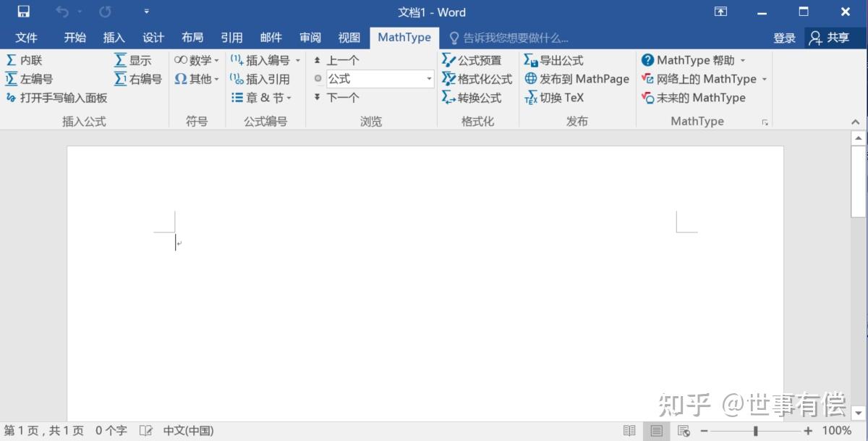Insert right-numbered equation 右编号
This screenshot has height=441, width=868.
point(137,79)
